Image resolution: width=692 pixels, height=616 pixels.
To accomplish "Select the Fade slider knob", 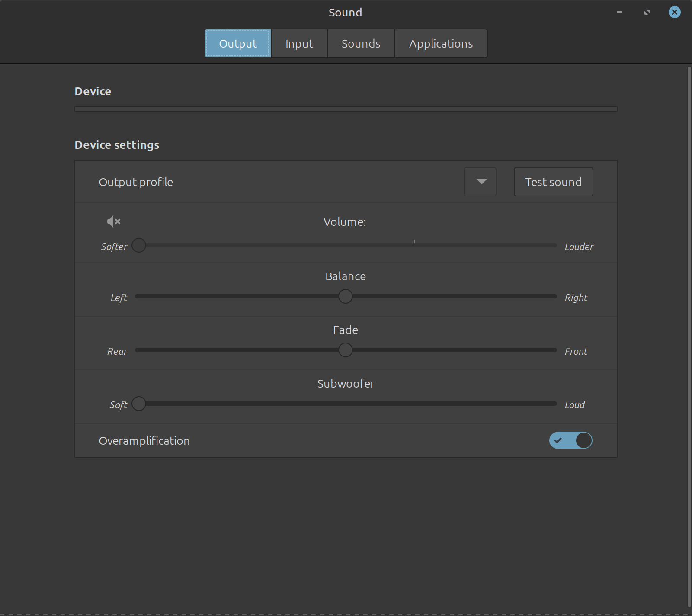I will [x=346, y=350].
